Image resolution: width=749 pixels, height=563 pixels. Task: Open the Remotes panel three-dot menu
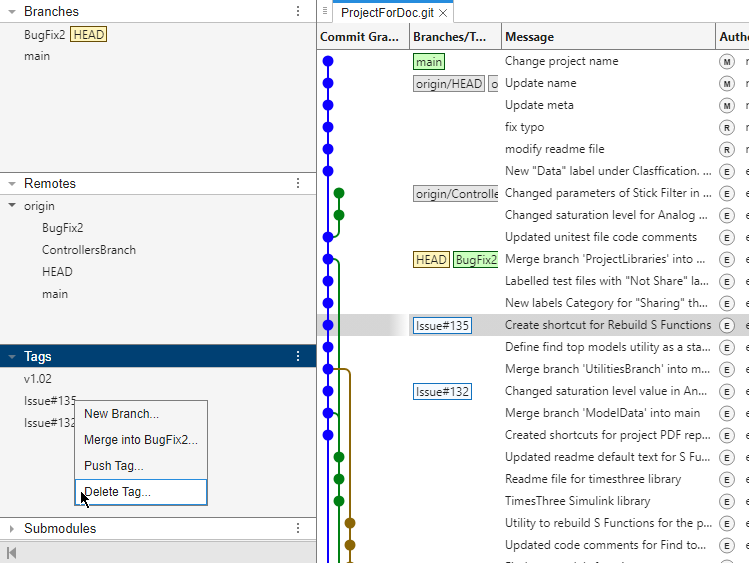(x=297, y=184)
